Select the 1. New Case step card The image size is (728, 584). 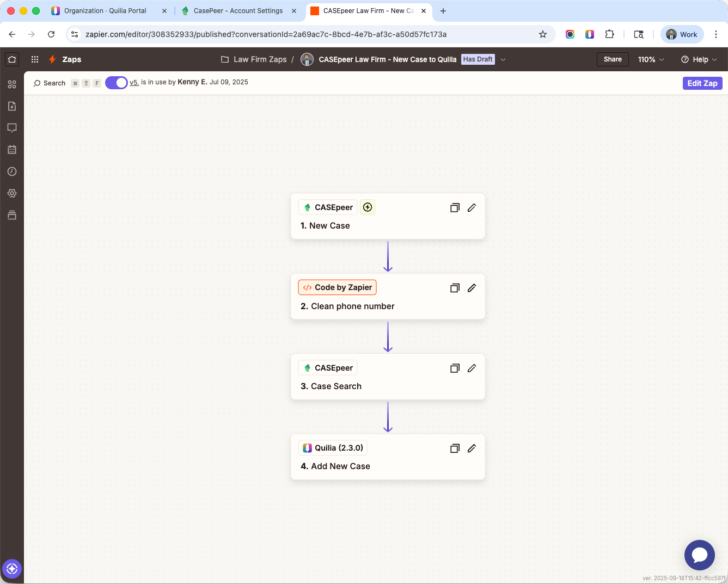(x=388, y=216)
